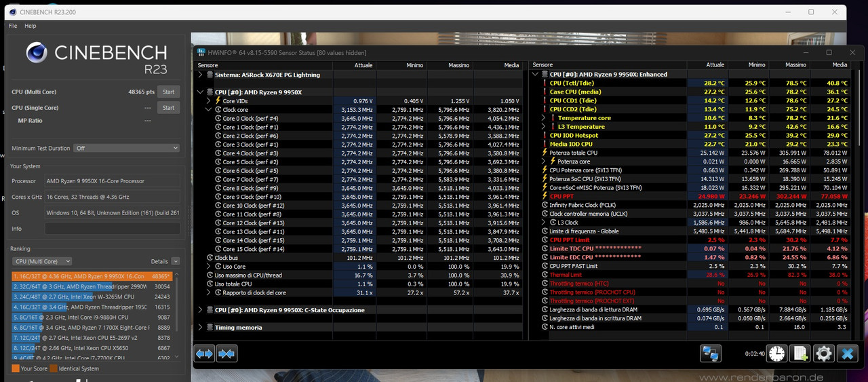Click the blue X close-sensors icon
The height and width of the screenshot is (382, 868).
[x=847, y=354]
